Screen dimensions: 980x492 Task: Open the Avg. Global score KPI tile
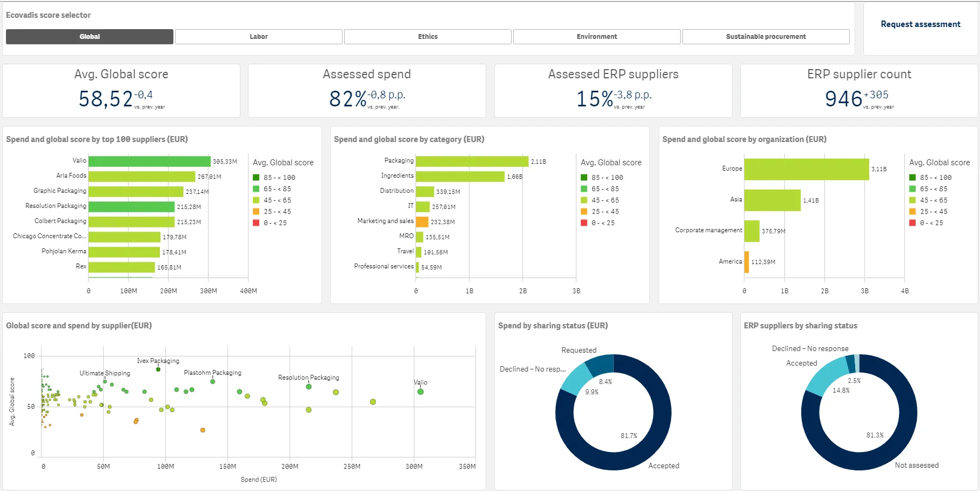pyautogui.click(x=121, y=91)
